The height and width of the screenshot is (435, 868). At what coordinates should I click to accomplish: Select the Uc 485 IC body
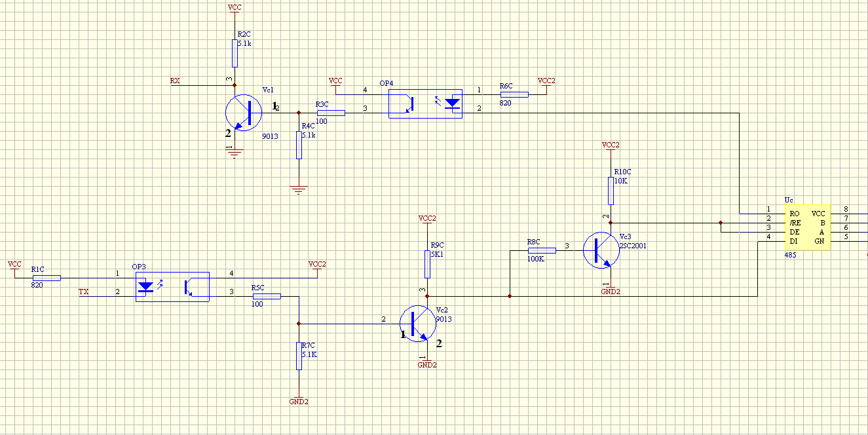pos(808,227)
